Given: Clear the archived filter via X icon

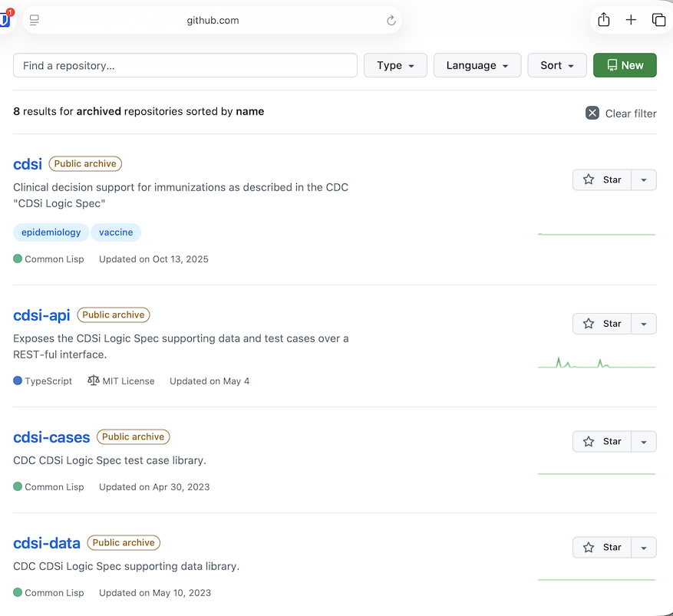Looking at the screenshot, I should [x=592, y=114].
